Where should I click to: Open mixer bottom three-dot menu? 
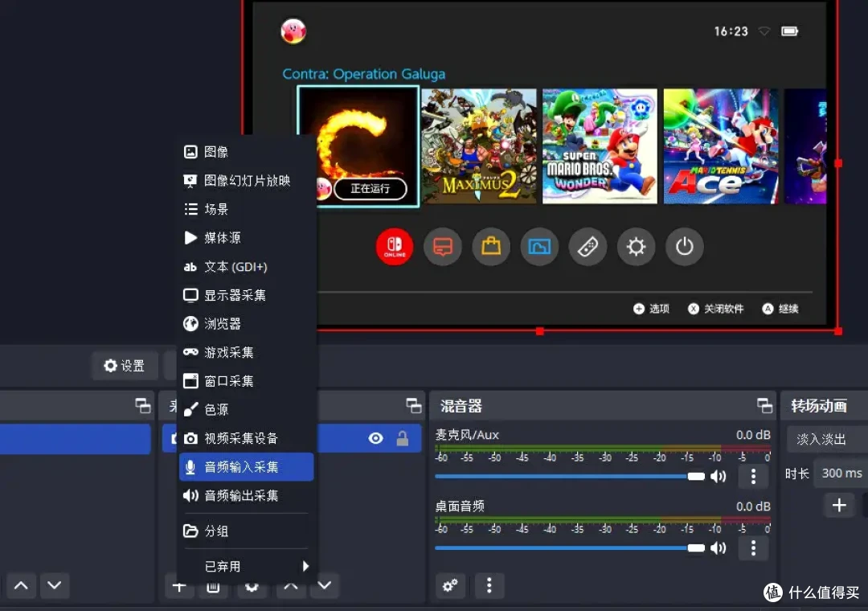pos(489,585)
